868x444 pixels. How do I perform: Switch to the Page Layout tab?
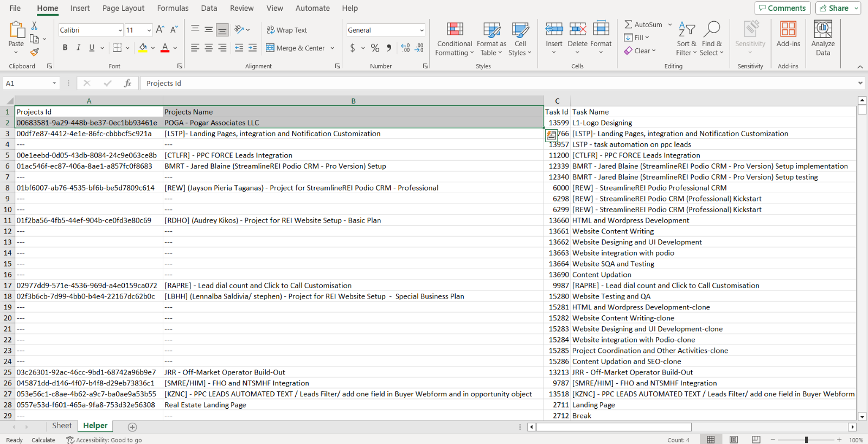(x=123, y=8)
